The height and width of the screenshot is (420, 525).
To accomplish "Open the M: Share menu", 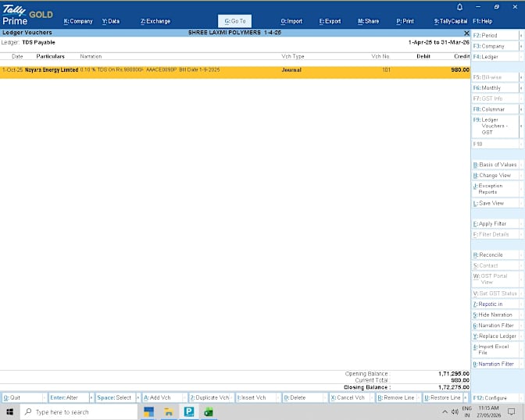I will pos(368,21).
